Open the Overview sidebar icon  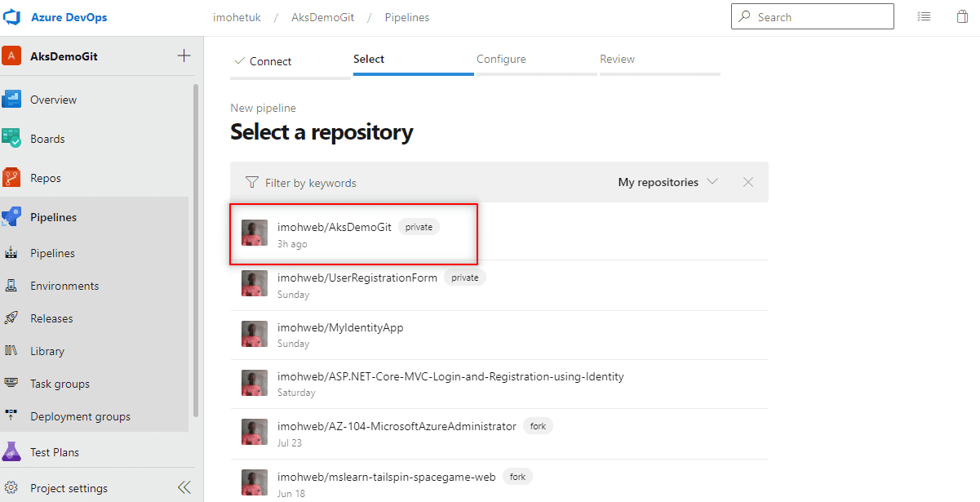11,100
